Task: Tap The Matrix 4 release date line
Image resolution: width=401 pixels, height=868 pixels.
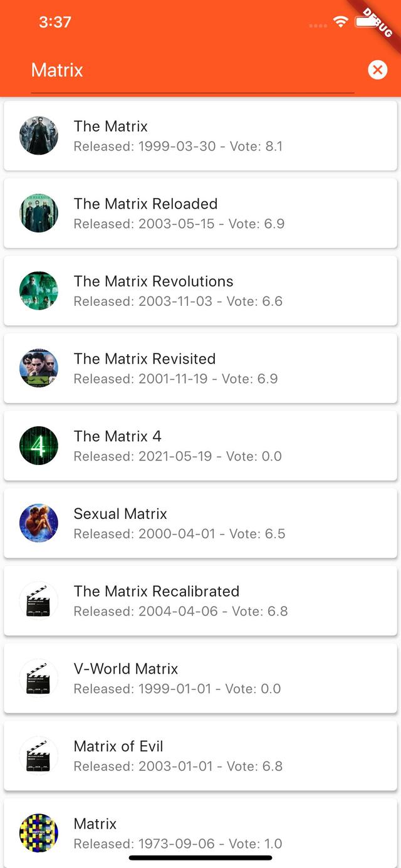Action: coord(177,456)
